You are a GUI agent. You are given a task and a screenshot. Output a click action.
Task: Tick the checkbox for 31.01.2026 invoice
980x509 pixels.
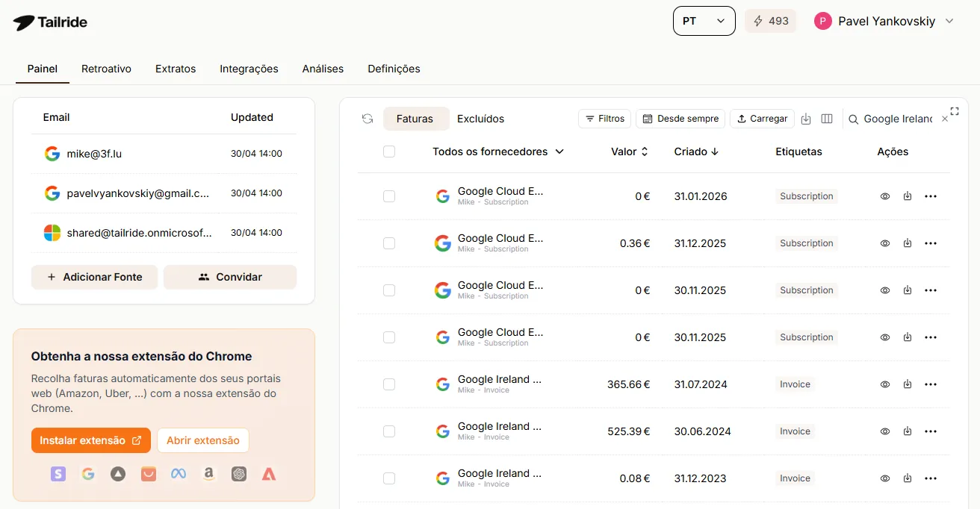coord(389,196)
